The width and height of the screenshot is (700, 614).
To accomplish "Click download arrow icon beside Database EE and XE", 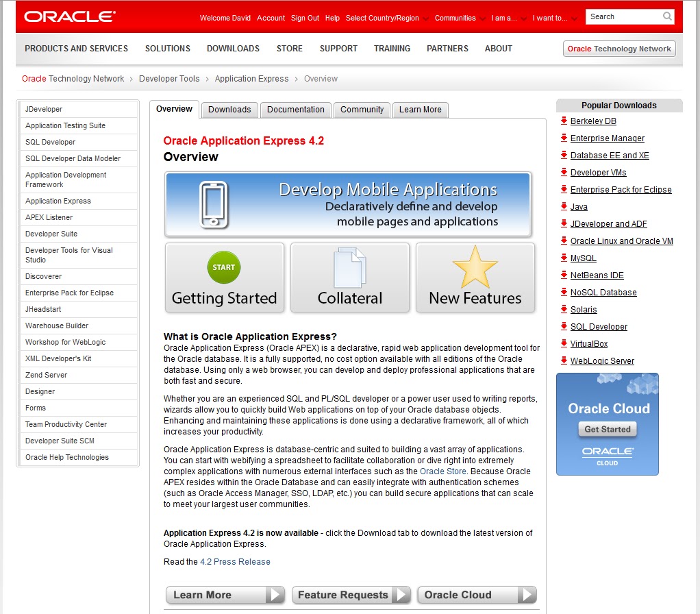I will pyautogui.click(x=564, y=155).
